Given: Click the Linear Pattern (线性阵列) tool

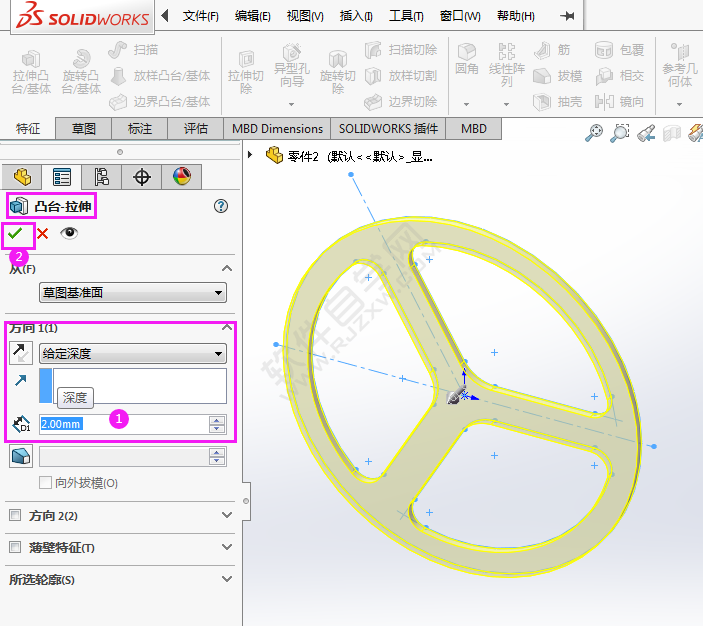Looking at the screenshot, I should [507, 65].
